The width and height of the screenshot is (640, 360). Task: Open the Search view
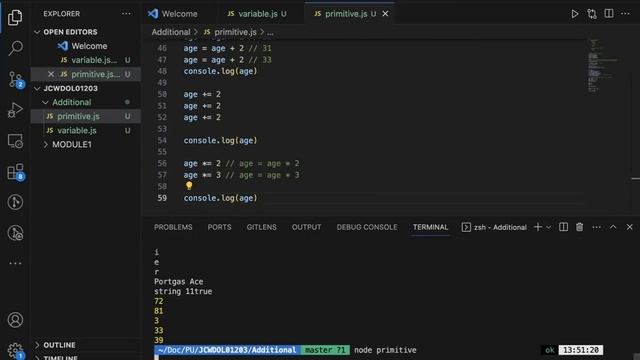point(15,48)
